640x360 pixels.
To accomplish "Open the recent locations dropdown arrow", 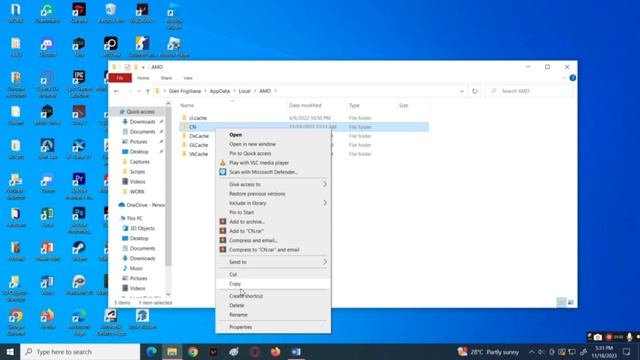I will [139, 91].
